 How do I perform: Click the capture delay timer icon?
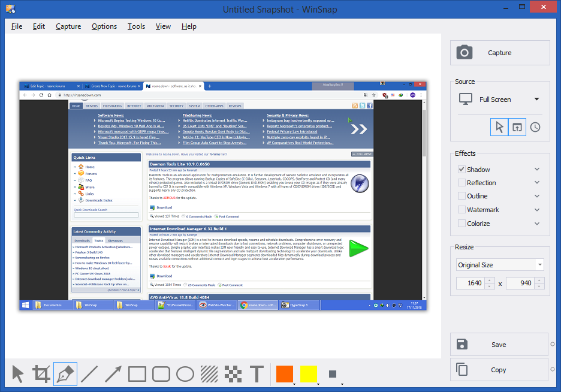tap(535, 127)
